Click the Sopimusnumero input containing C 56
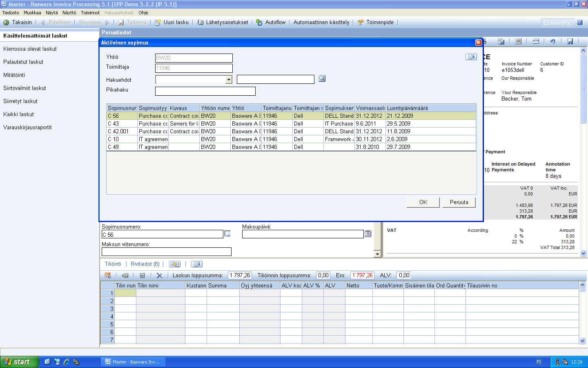The image size is (588, 368). [x=163, y=234]
